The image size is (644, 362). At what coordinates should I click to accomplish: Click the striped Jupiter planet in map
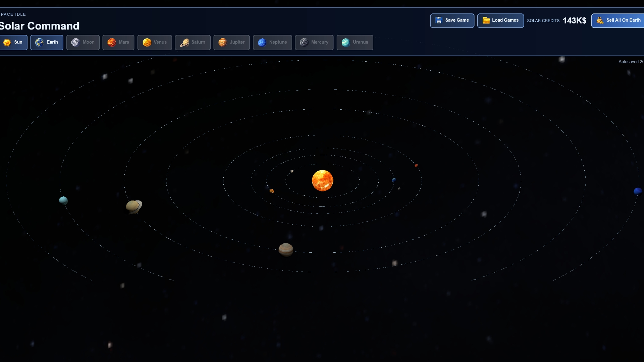pyautogui.click(x=286, y=250)
